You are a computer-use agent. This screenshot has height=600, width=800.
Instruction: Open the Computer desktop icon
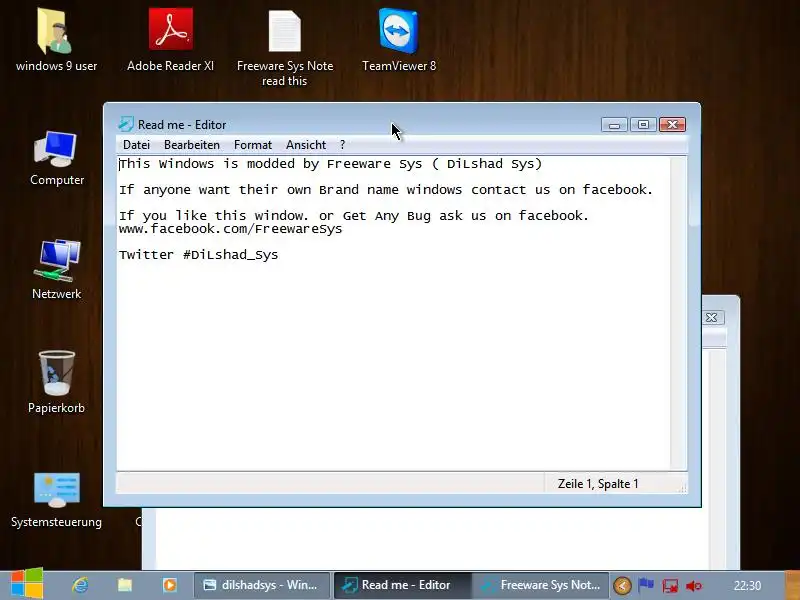click(56, 158)
